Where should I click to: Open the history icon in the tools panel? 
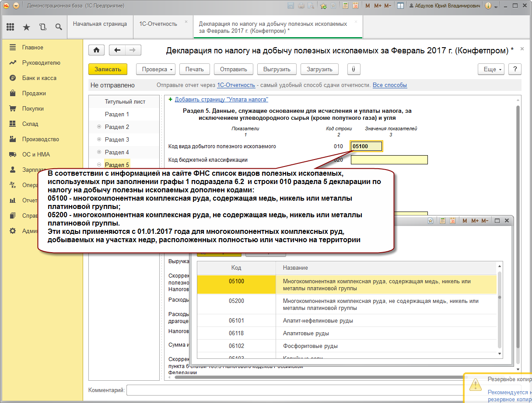coord(42,27)
